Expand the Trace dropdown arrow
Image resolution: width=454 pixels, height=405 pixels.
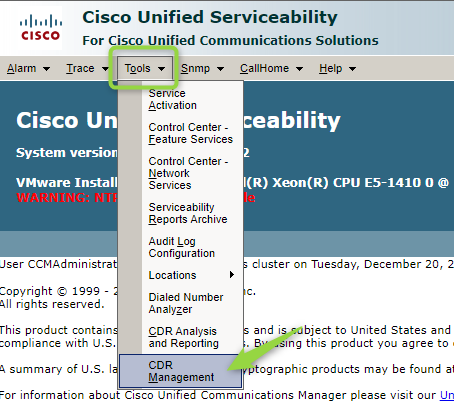[x=105, y=69]
